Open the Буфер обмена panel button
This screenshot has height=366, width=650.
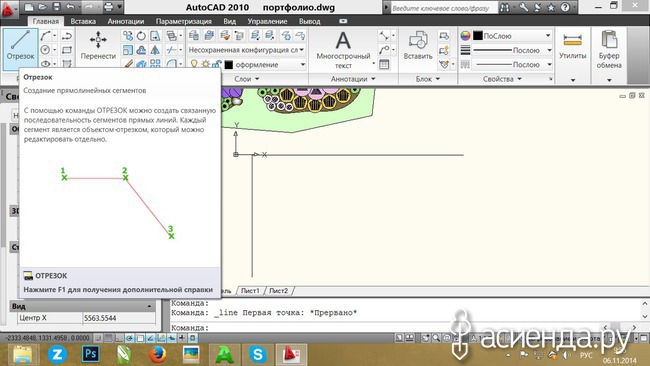(609, 51)
